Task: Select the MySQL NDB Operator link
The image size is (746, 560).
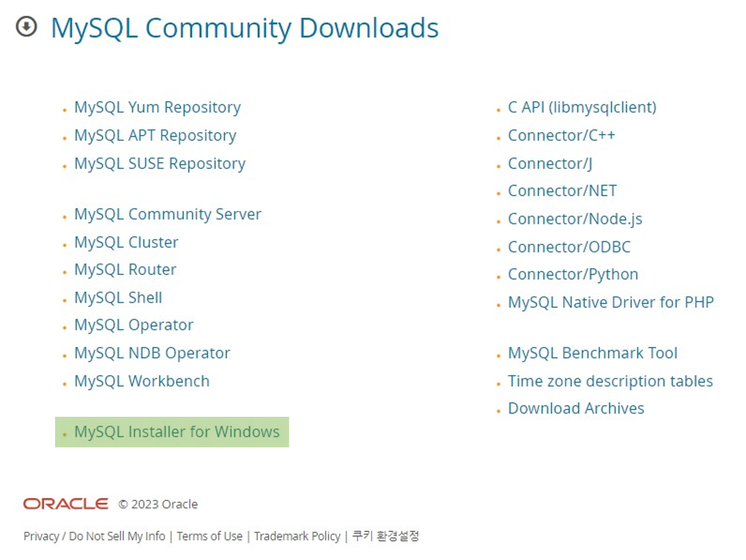Action: coord(152,353)
